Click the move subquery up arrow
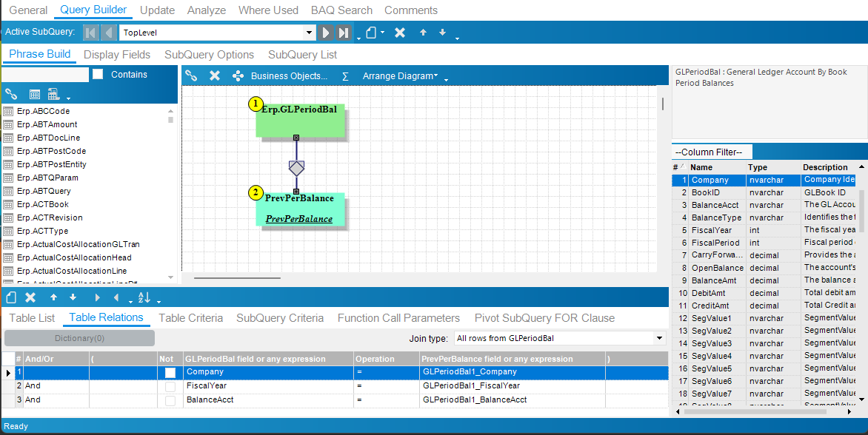868x435 pixels. click(x=423, y=33)
